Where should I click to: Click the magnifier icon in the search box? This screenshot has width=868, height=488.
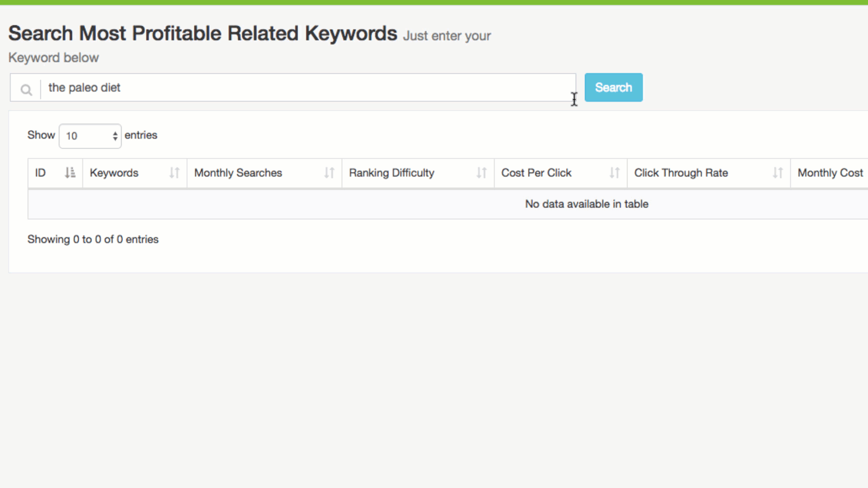26,89
